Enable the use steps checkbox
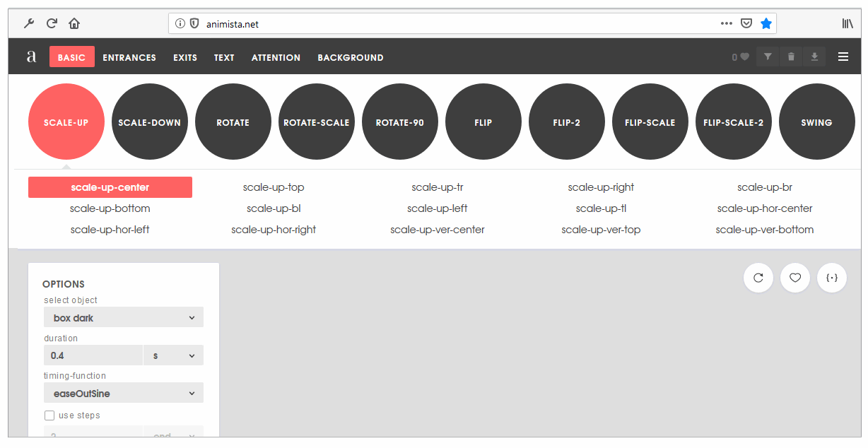 [49, 415]
